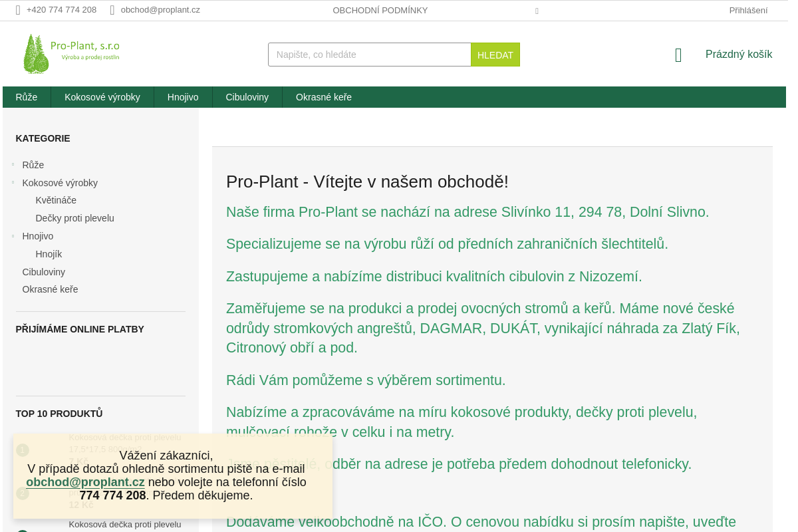Click the obchod@proplant.cz link in the yellow notice
The height and width of the screenshot is (532, 798).
[x=85, y=482]
